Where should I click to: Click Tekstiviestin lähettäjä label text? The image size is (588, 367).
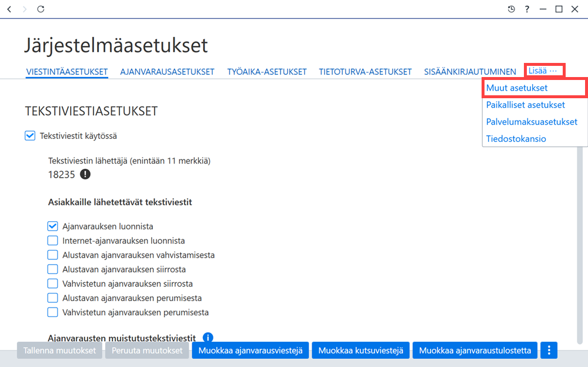tap(129, 161)
